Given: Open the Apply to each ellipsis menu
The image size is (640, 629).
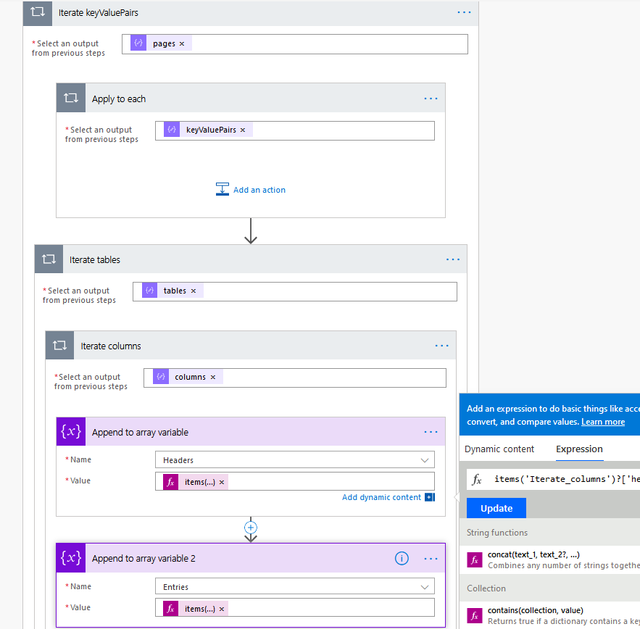Looking at the screenshot, I should point(431,99).
